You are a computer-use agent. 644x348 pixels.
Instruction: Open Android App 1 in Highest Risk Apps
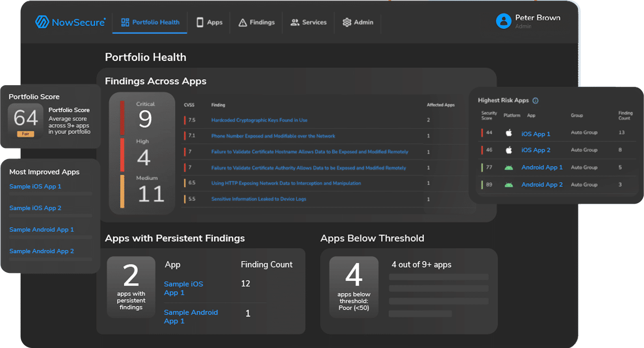pyautogui.click(x=542, y=167)
